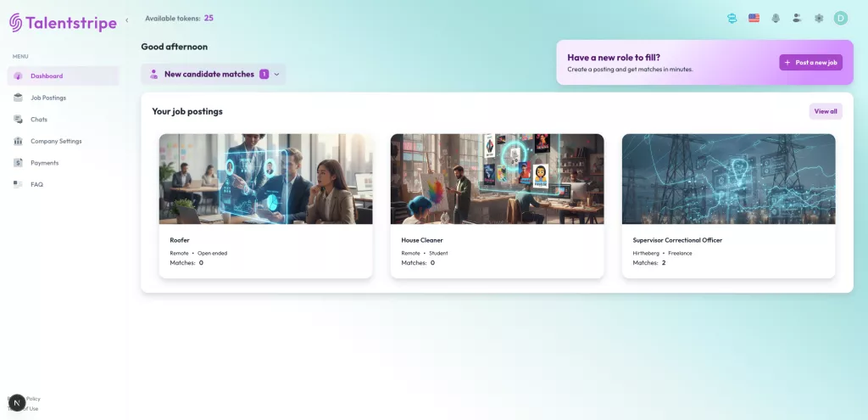Image resolution: width=868 pixels, height=420 pixels.
Task: Click 'Hirtheberg' location on the Supervisor card
Action: click(x=646, y=253)
